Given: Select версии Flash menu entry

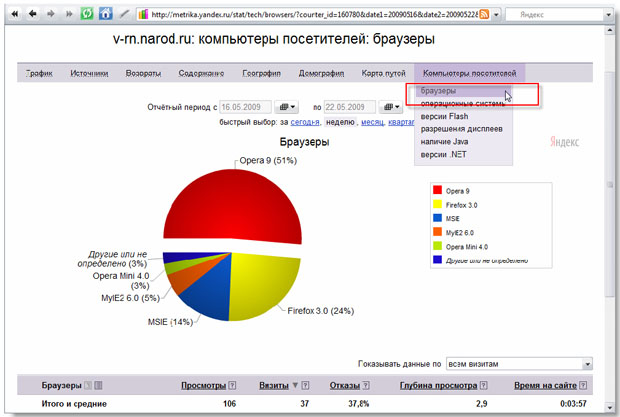Looking at the screenshot, I should 444,116.
